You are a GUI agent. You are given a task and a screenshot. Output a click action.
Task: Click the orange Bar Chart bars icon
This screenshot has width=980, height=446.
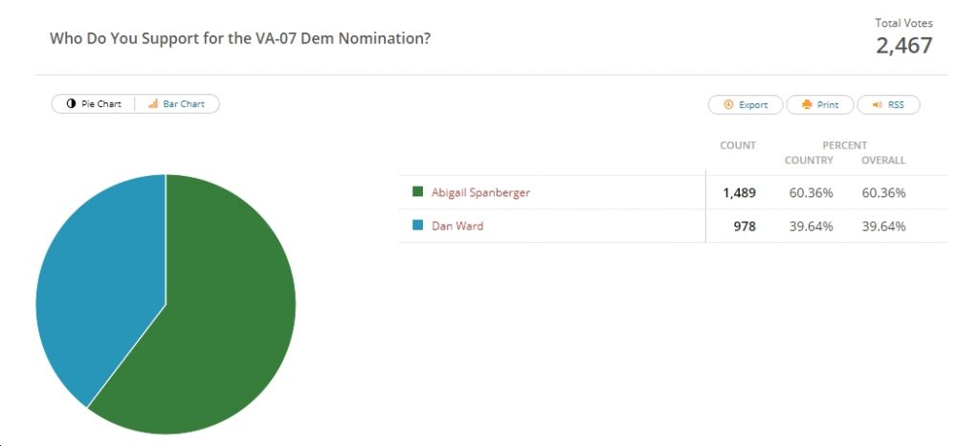(x=153, y=104)
